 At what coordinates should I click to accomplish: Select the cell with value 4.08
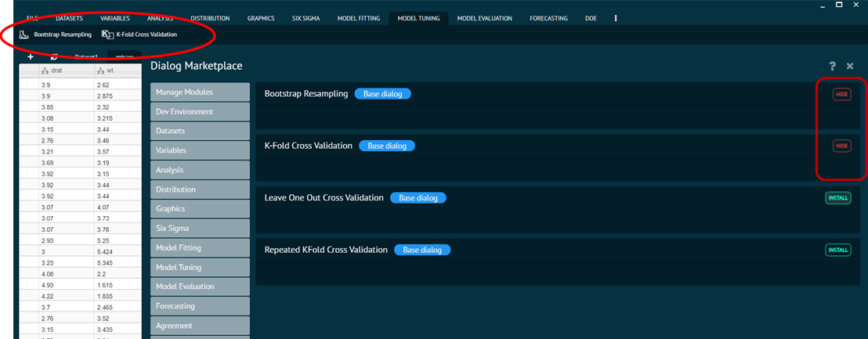tap(66, 274)
